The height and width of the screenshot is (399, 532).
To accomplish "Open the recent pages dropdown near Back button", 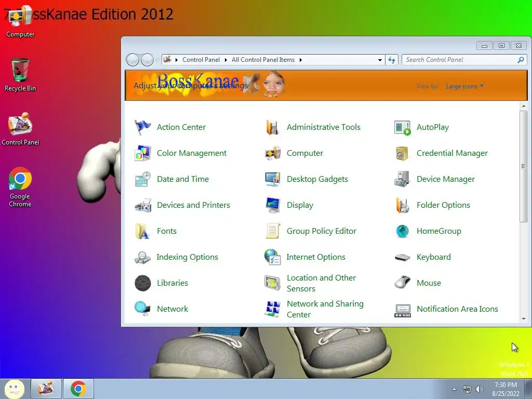I will (157, 60).
